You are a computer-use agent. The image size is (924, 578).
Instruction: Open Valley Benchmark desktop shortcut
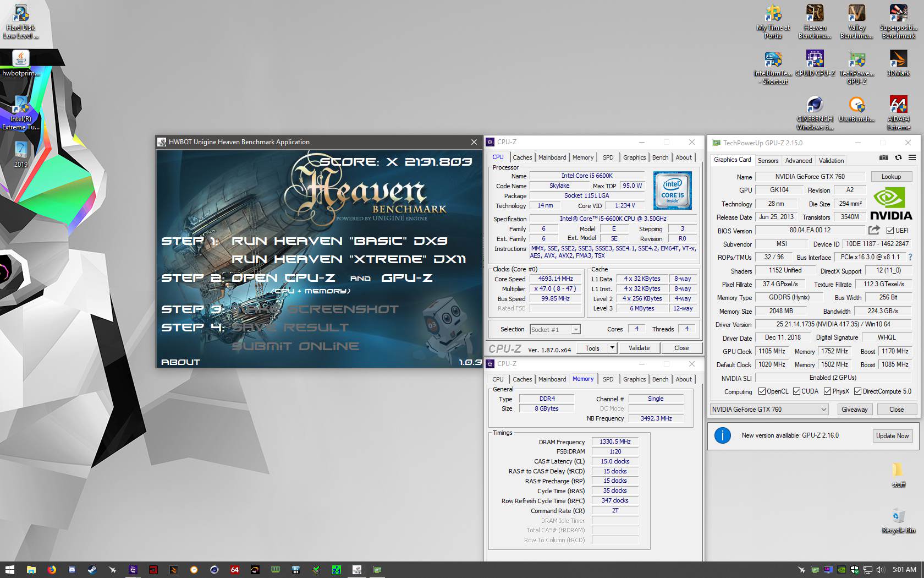click(856, 21)
